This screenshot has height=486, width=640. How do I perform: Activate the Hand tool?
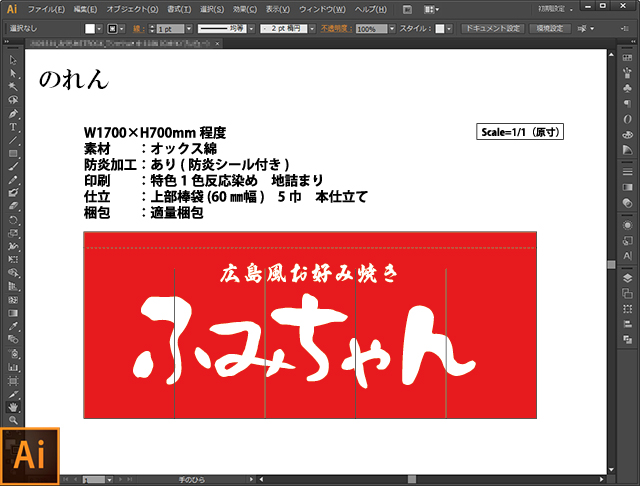coord(13,407)
